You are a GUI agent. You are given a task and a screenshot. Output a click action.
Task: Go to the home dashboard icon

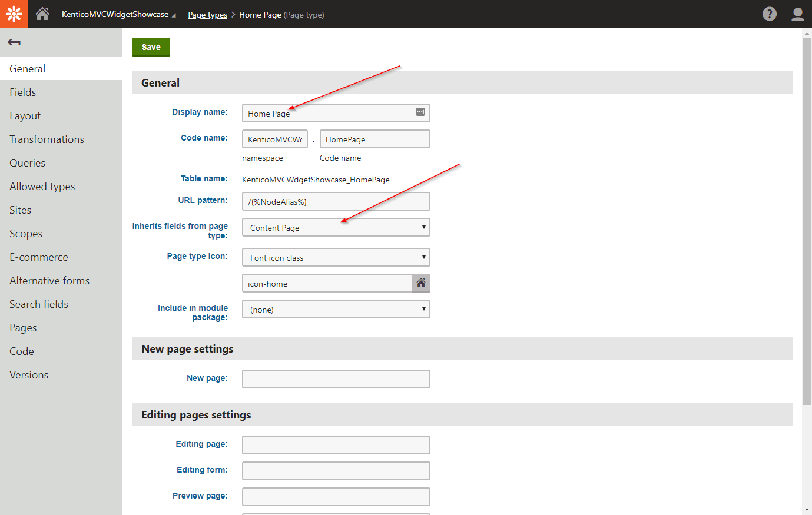[42, 14]
